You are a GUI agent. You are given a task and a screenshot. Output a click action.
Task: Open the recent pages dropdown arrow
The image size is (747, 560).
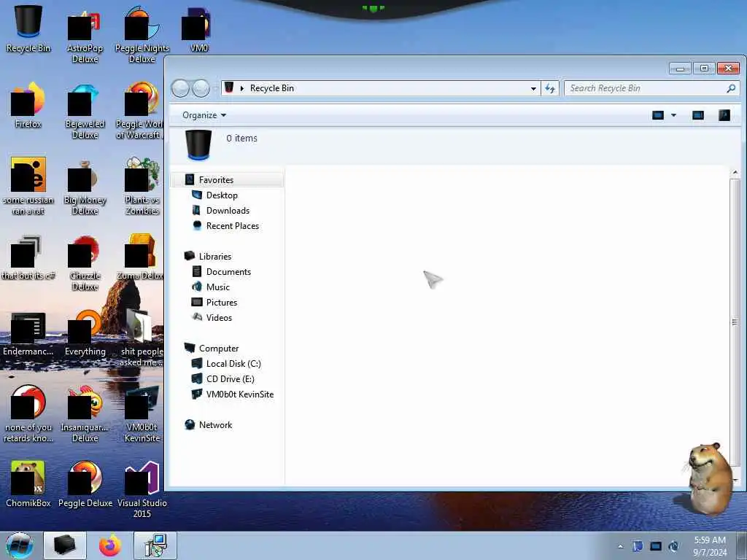(215, 88)
